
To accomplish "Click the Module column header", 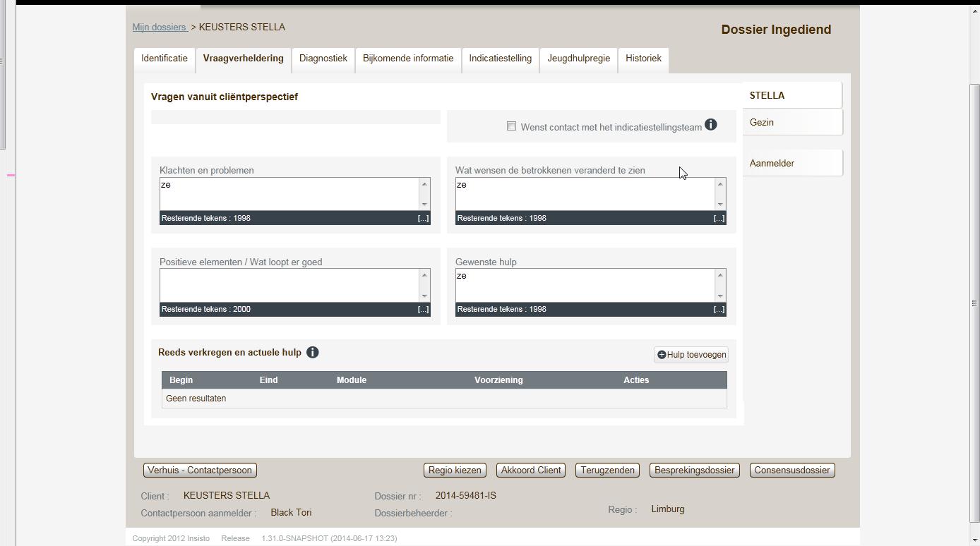I will pyautogui.click(x=352, y=380).
